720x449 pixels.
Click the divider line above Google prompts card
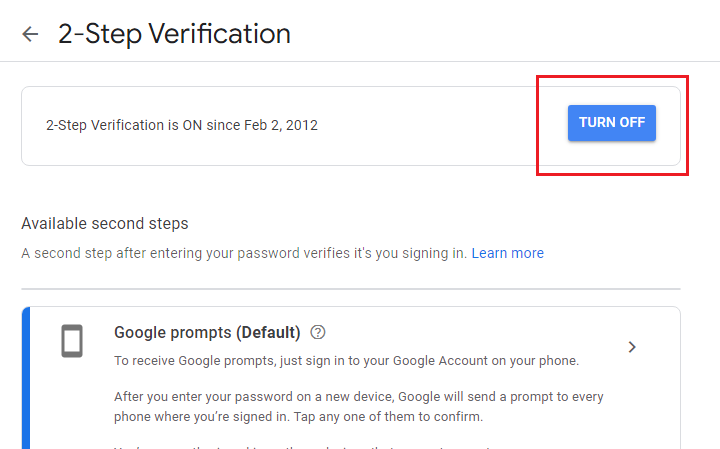tap(351, 289)
